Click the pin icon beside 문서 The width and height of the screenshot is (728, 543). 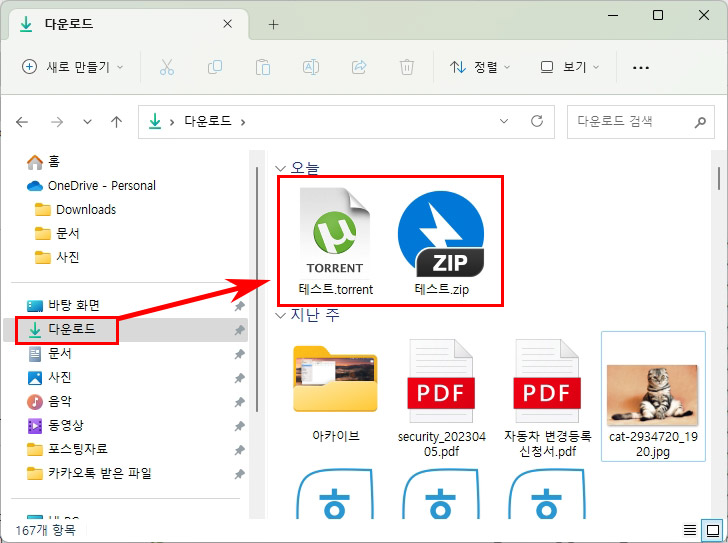[239, 354]
